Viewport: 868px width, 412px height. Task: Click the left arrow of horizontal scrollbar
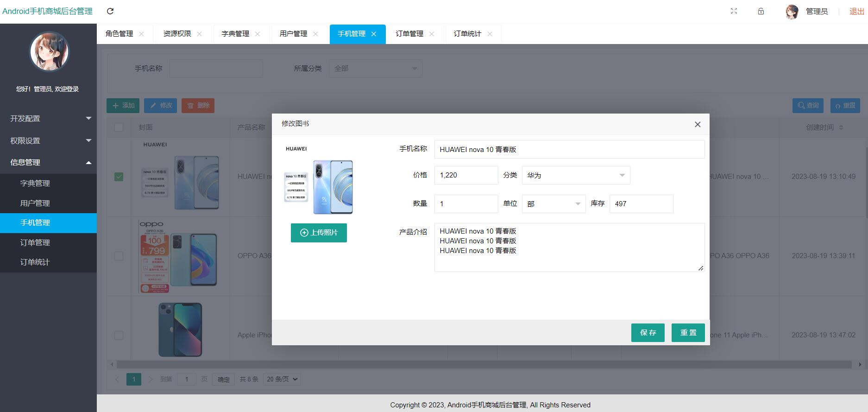tap(112, 365)
